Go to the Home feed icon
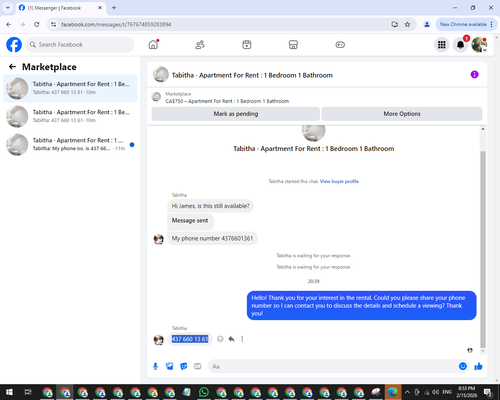The height and width of the screenshot is (400, 500). (153, 45)
